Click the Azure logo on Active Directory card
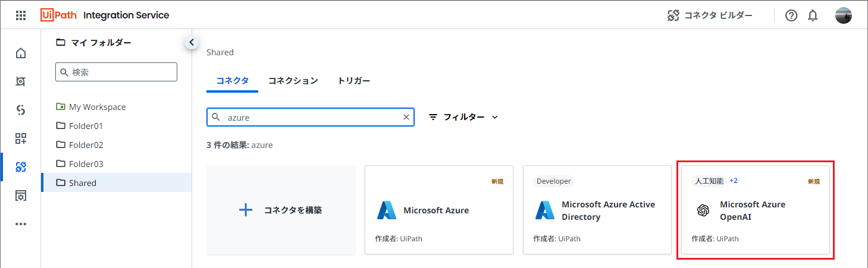The image size is (868, 268). pos(545,210)
